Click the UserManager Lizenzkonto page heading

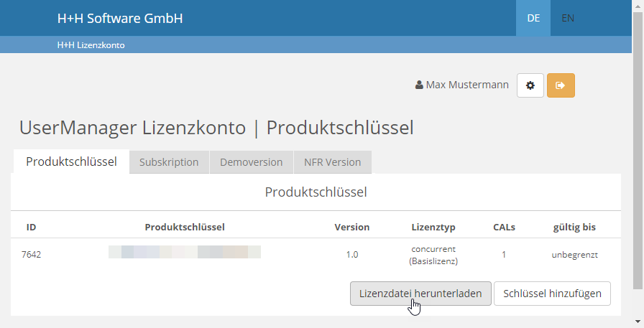click(216, 128)
